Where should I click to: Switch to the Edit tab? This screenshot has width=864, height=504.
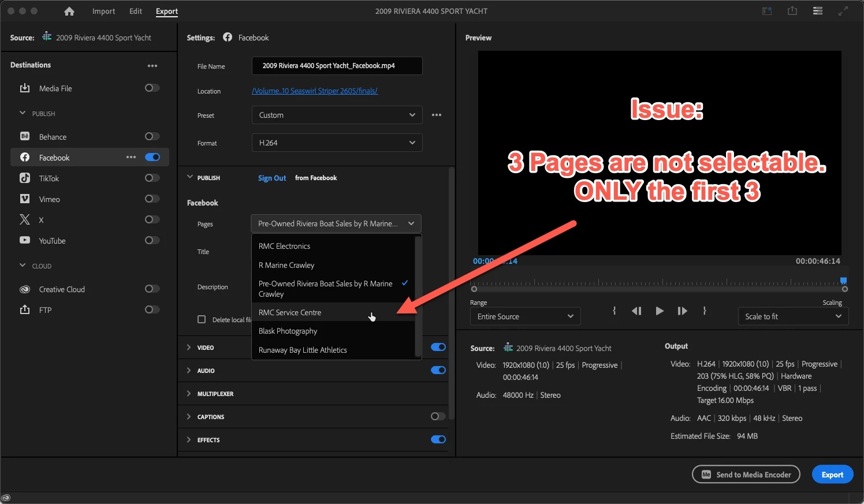click(x=136, y=11)
